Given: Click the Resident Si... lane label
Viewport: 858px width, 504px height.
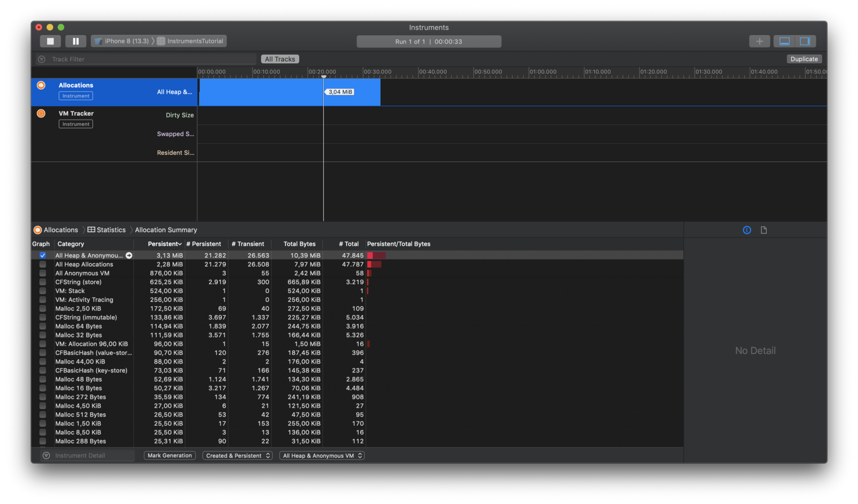Looking at the screenshot, I should click(175, 153).
